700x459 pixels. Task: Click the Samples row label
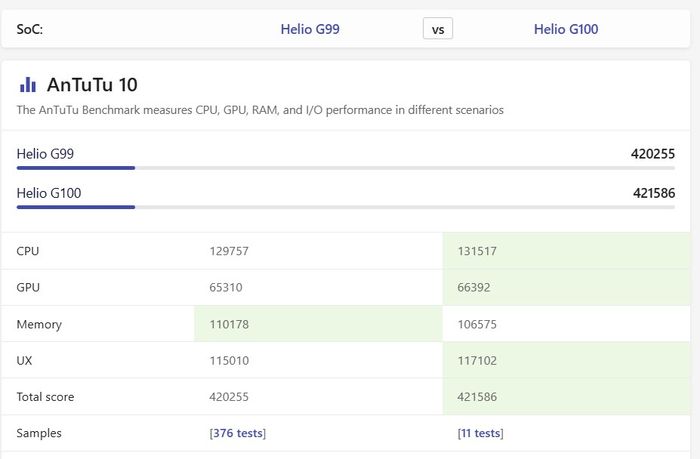(x=39, y=433)
